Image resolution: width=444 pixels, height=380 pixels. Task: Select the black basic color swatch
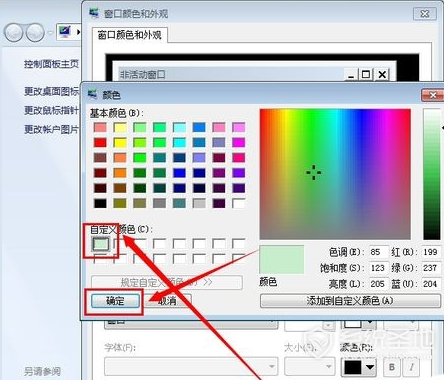pyautogui.click(x=100, y=203)
